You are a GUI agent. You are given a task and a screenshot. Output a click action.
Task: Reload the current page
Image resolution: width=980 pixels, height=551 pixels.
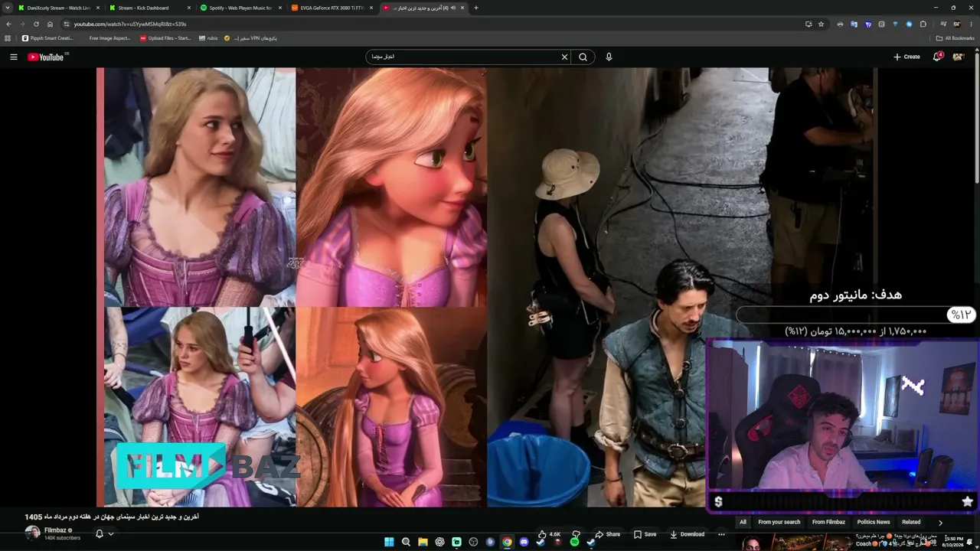coord(36,24)
